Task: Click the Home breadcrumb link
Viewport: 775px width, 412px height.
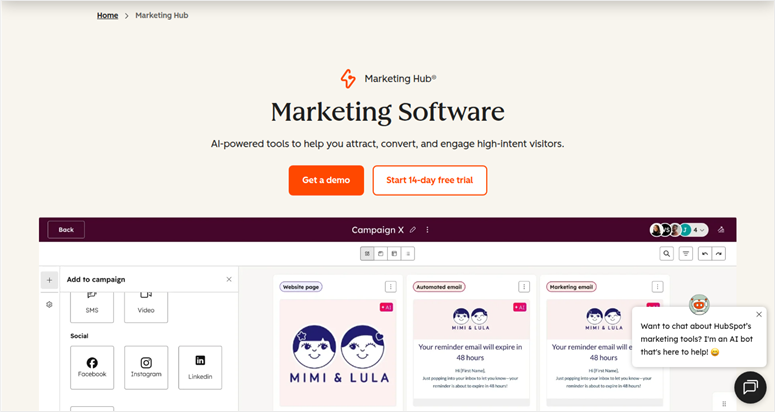Action: click(x=107, y=15)
